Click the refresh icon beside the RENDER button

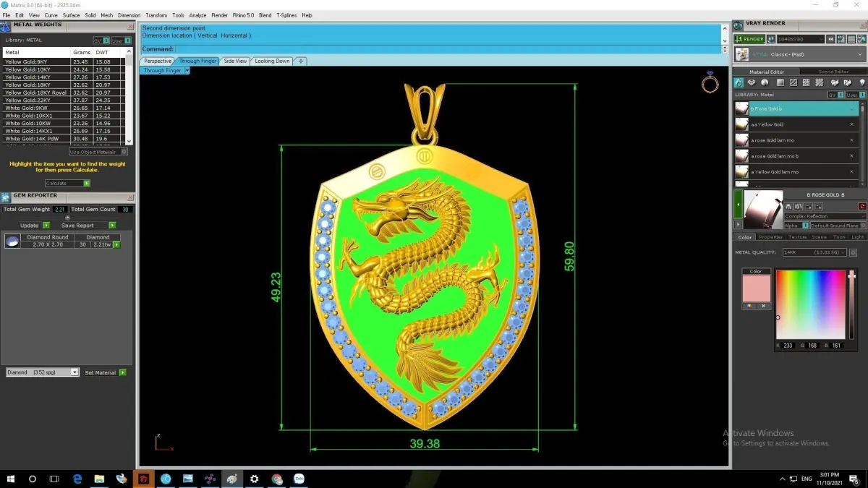(772, 39)
